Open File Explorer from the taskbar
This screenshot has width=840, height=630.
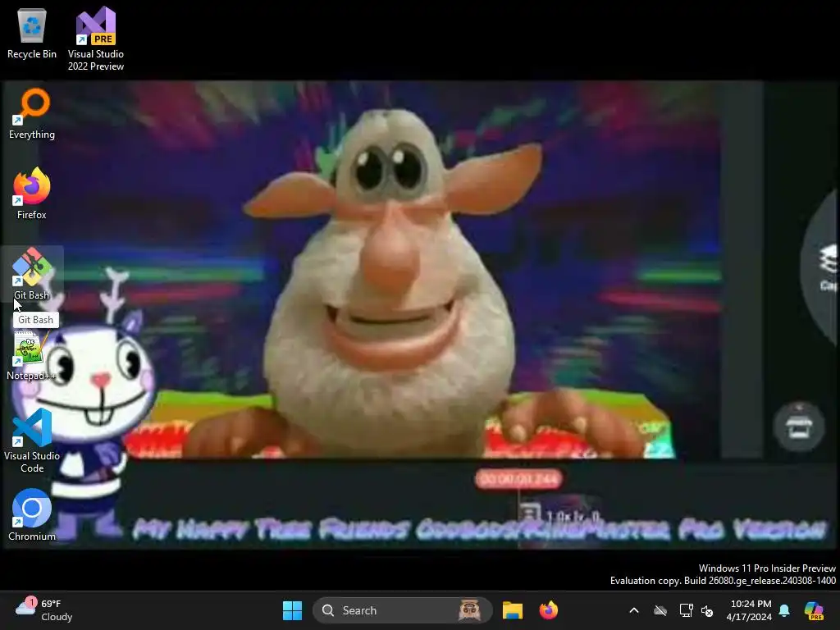pos(512,610)
